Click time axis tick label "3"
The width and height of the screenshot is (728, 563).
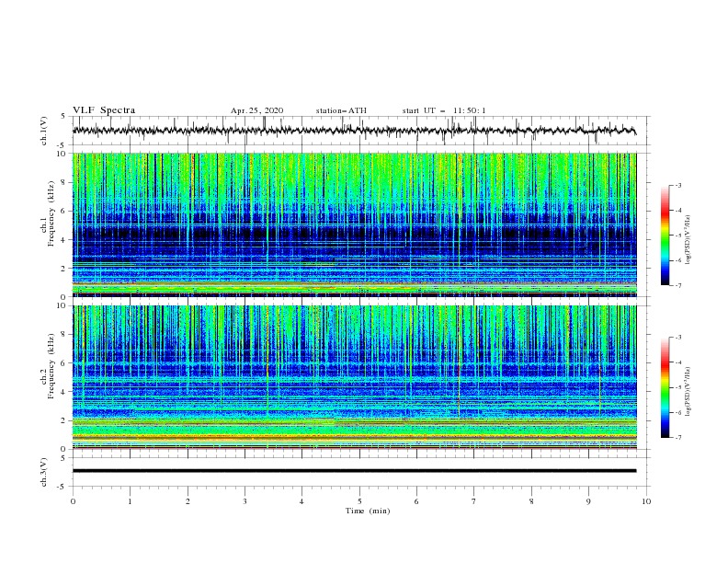point(245,501)
